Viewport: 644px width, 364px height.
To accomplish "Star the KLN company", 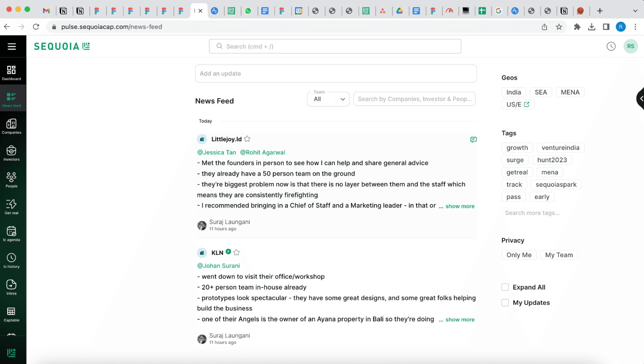I will coord(236,252).
